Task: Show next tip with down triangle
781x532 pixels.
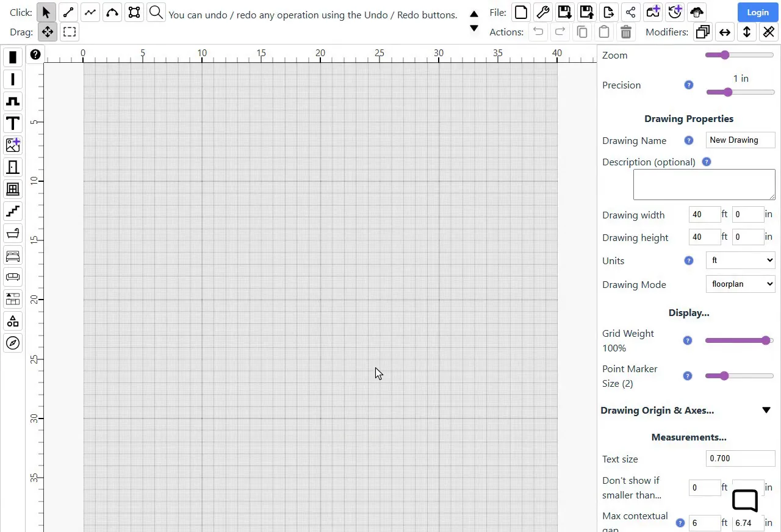Action: 474,28
